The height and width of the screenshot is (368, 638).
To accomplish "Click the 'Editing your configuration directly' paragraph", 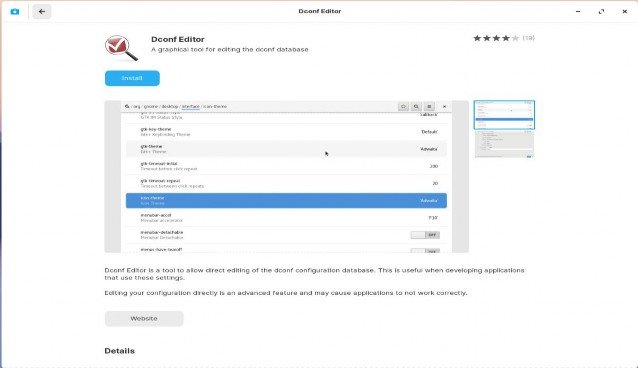I will 286,293.
